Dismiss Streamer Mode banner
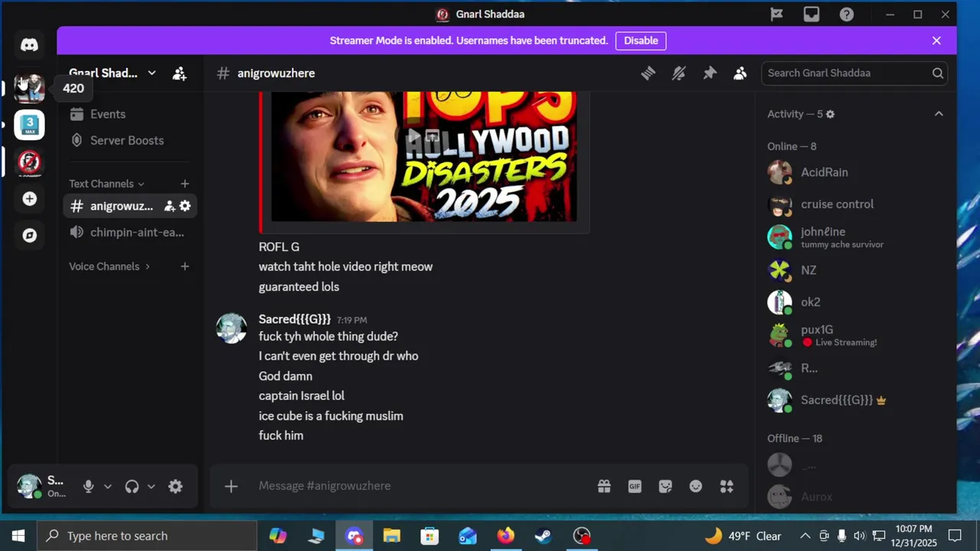 point(936,41)
